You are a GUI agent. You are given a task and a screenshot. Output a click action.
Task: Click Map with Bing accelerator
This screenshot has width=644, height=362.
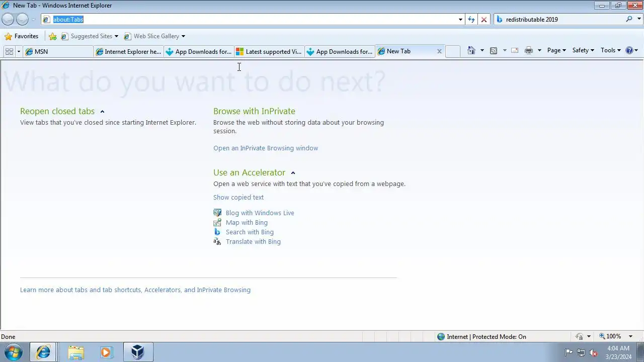click(x=247, y=223)
